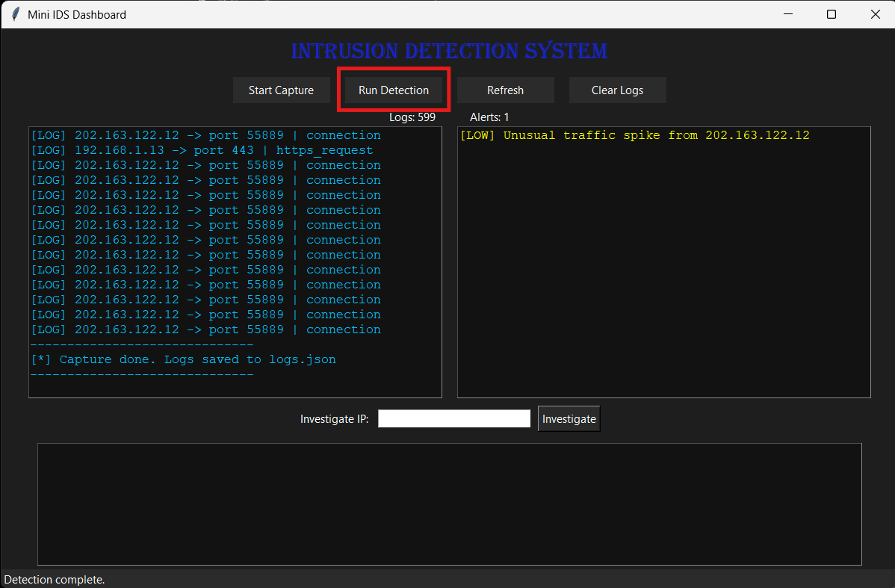895x588 pixels.
Task: Focus the Investigate IP input field
Action: 454,418
